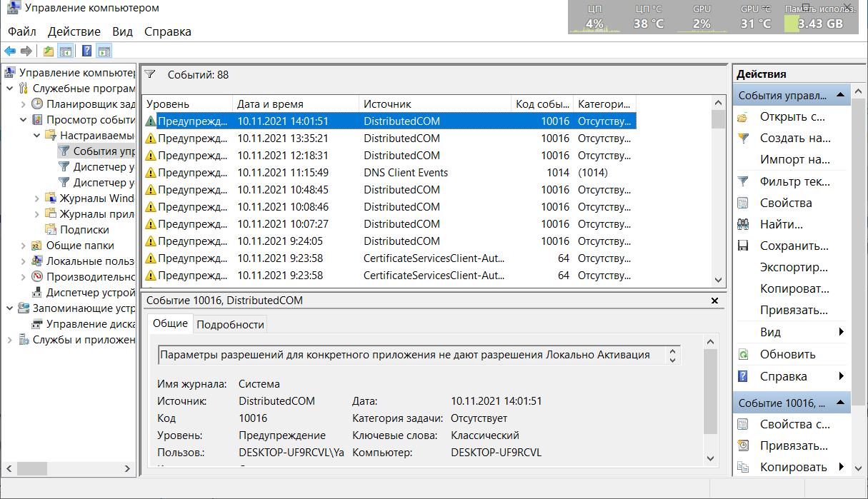Expand the Общие папки tree node
Viewport: 868px width, 499px height.
pos(23,246)
